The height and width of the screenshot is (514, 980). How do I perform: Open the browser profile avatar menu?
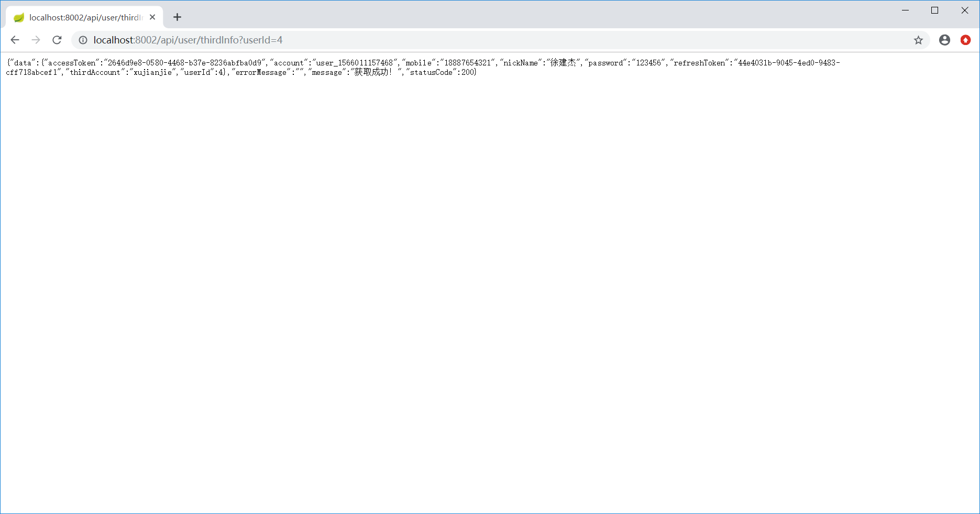click(944, 40)
